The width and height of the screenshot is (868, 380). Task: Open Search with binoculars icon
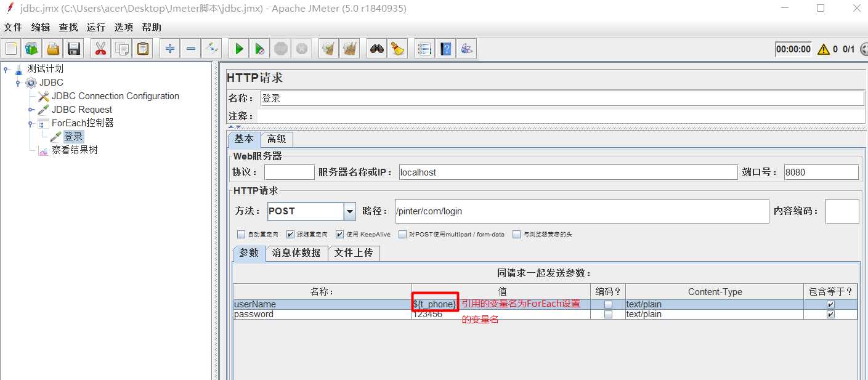click(x=376, y=49)
